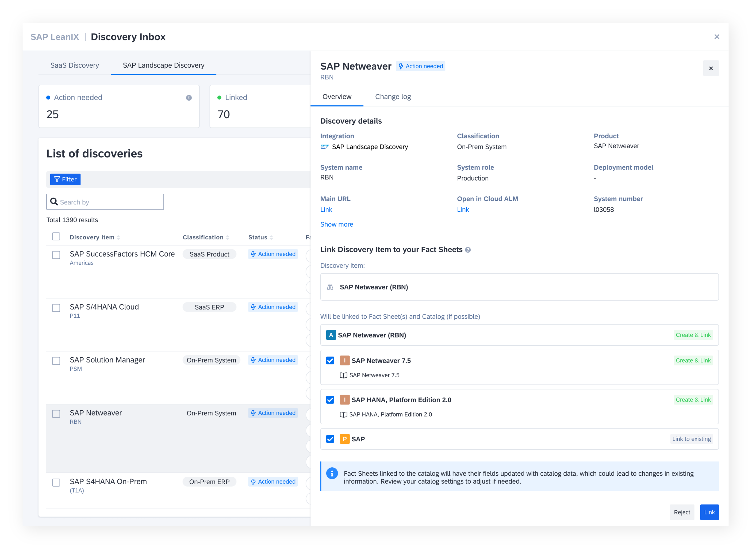The image size is (756, 554).
Task: Uncheck the SAP HANA, Platform Edition 2.0 checkbox
Action: tap(330, 400)
